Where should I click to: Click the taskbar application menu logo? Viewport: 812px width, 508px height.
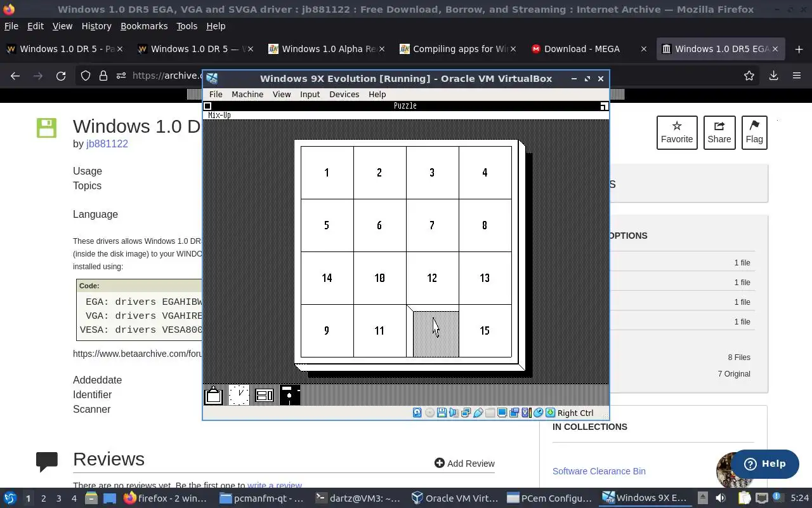[x=10, y=498]
